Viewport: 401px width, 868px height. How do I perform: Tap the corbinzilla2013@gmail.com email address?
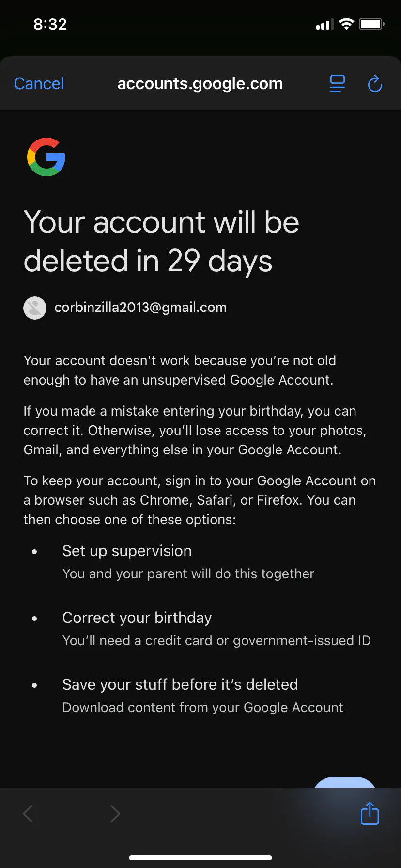(x=140, y=308)
